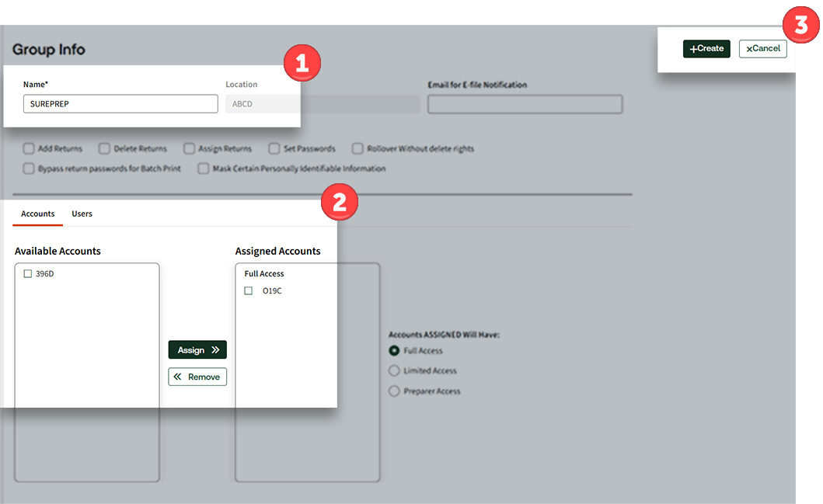The height and width of the screenshot is (504, 823).
Task: Switch to the Users tab
Action: 82,214
